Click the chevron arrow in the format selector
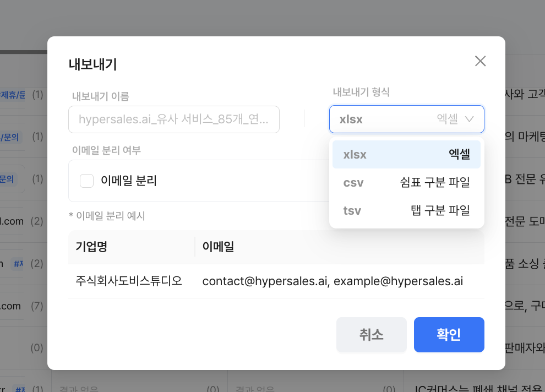 pos(470,119)
